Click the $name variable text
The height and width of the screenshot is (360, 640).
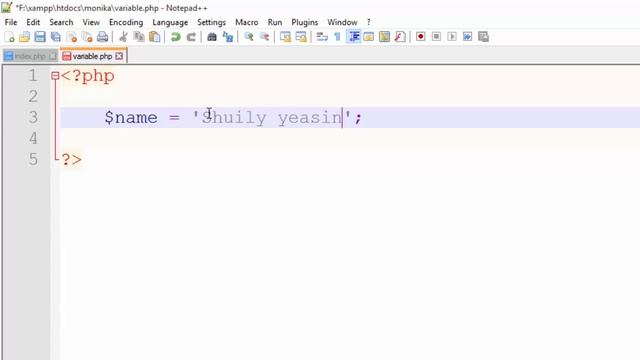click(x=131, y=118)
